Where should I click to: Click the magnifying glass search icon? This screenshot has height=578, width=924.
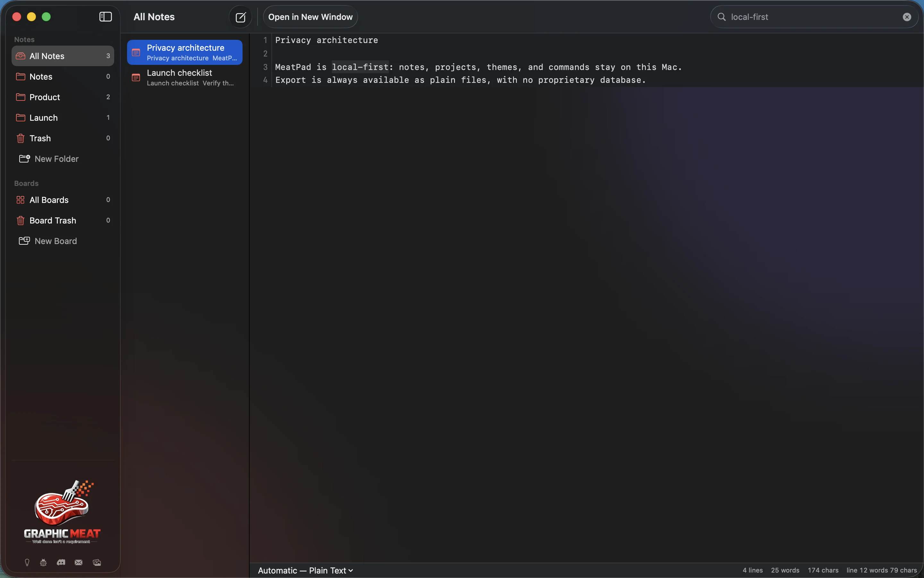click(x=721, y=17)
